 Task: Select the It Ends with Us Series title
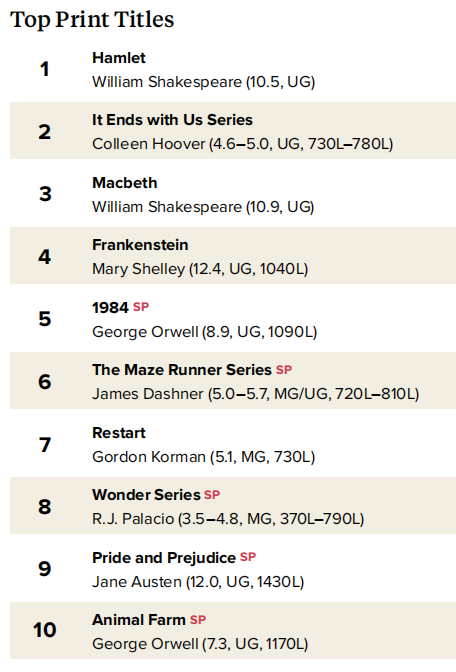tap(172, 120)
